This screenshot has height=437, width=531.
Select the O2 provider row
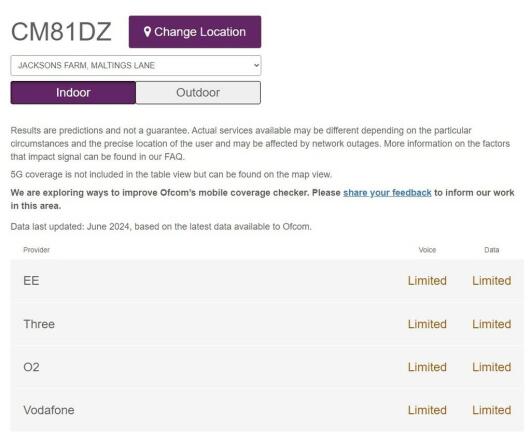pyautogui.click(x=267, y=367)
